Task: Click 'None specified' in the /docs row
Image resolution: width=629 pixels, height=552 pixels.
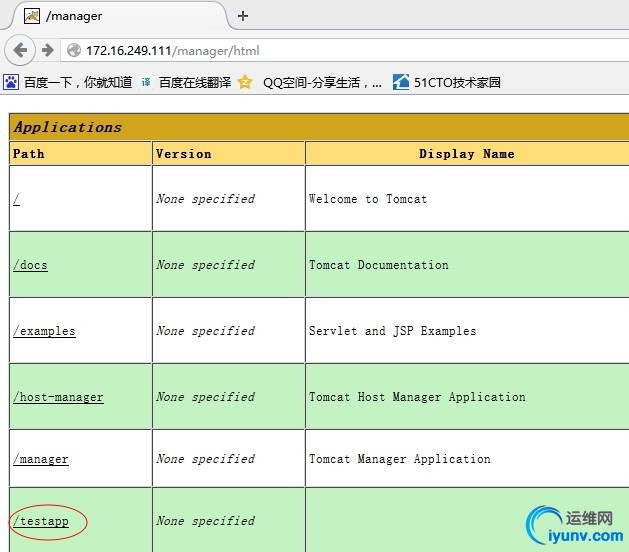Action: (x=205, y=265)
